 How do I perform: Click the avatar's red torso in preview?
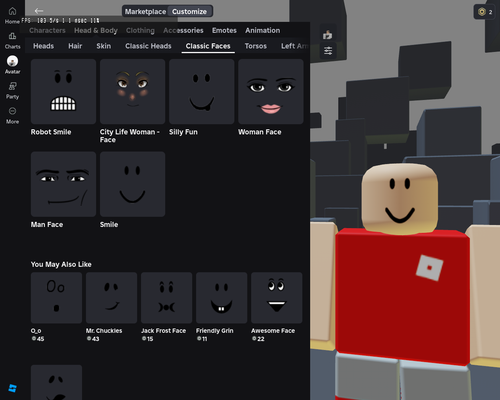pyautogui.click(x=403, y=297)
